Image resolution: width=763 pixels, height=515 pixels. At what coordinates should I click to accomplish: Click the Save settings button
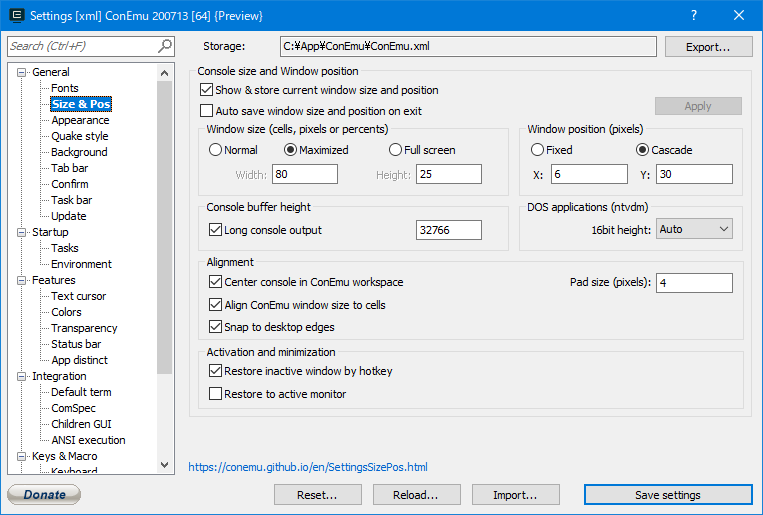coord(668,495)
